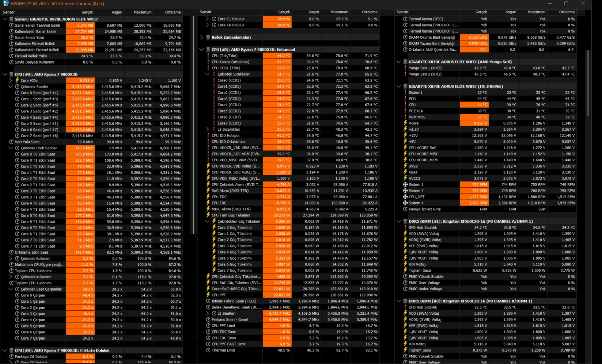Collapse the Çekirdek Saatler node

tap(11, 87)
